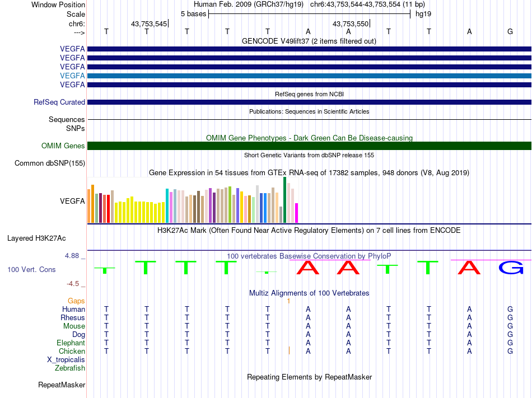This screenshot has width=532, height=398.
Task: Select the Elephant species row label
Action: pyautogui.click(x=71, y=343)
